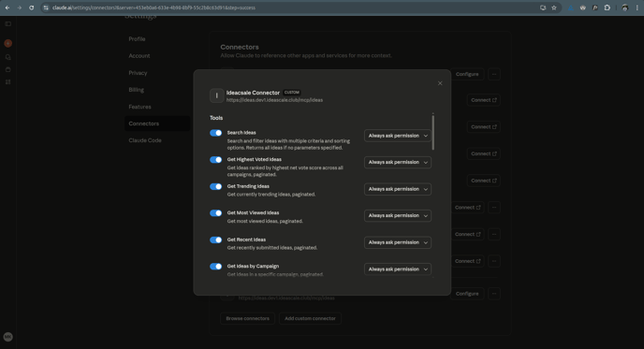Click the install app icon beside the bookmark star

(543, 7)
